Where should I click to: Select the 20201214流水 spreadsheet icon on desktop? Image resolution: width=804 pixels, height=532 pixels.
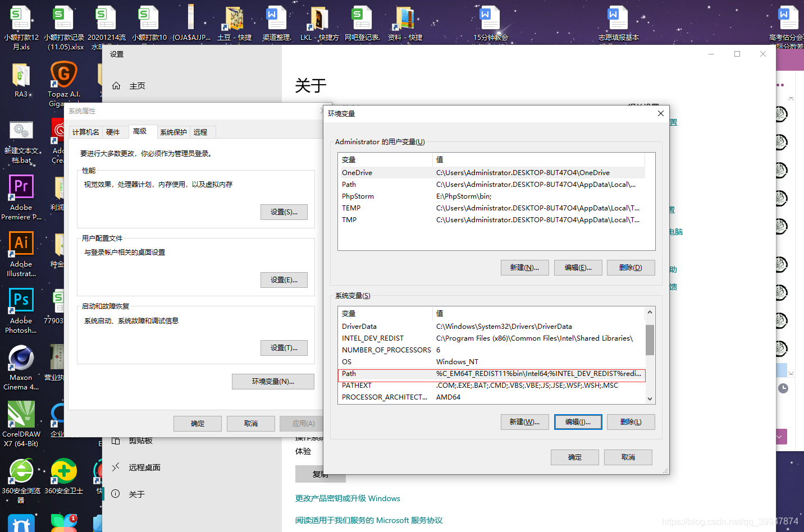(x=106, y=27)
